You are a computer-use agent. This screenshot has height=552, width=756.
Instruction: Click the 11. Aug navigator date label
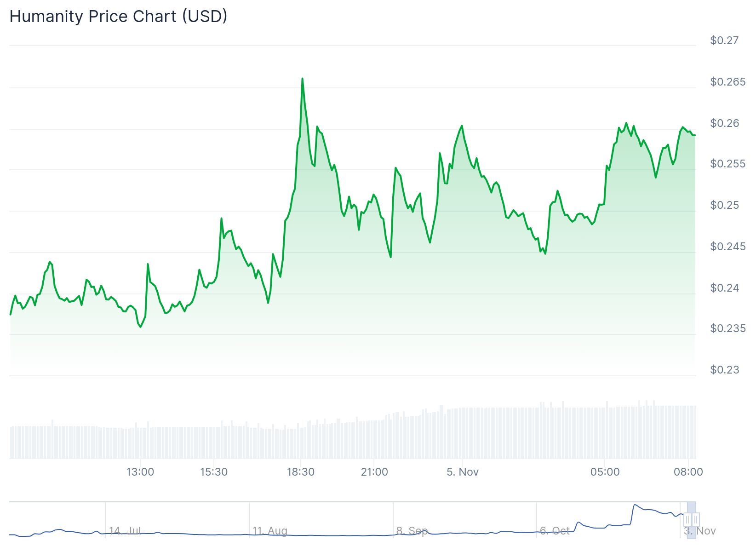(x=270, y=531)
